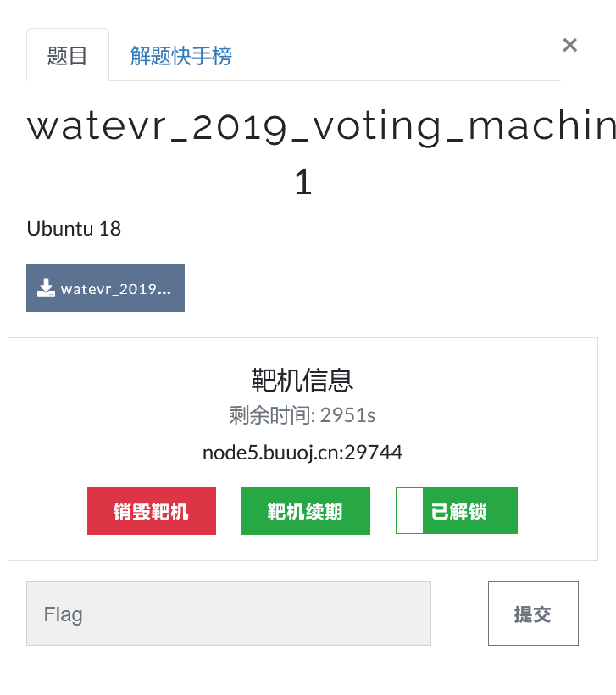Click the 剩余时间 label

coord(270,415)
